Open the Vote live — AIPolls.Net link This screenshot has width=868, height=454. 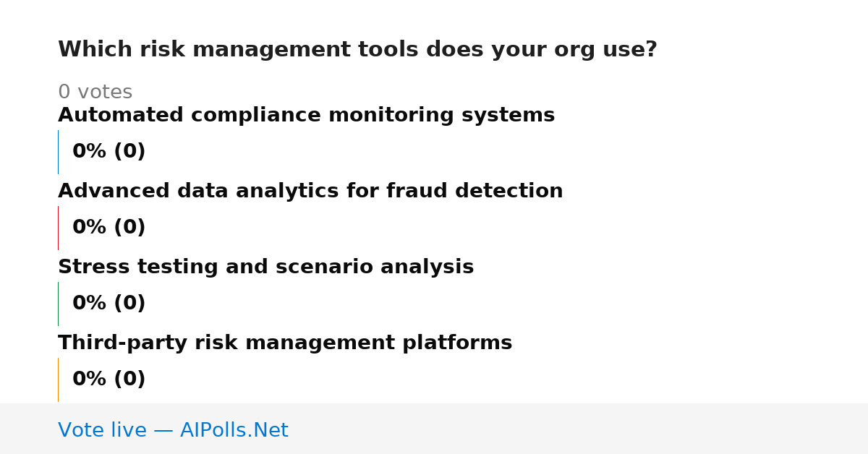point(173,430)
